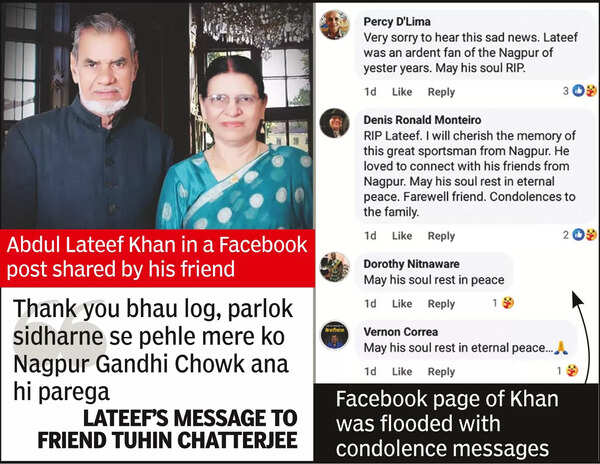This screenshot has height=464, width=600.
Task: Reply to Percy D'Lima's comment
Action: 441,92
